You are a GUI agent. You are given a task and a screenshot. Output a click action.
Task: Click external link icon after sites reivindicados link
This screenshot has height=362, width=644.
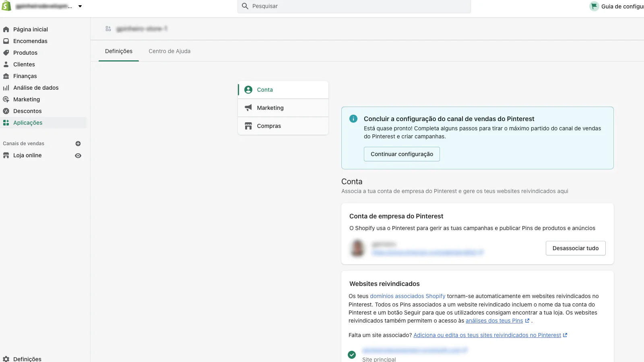[x=565, y=335]
